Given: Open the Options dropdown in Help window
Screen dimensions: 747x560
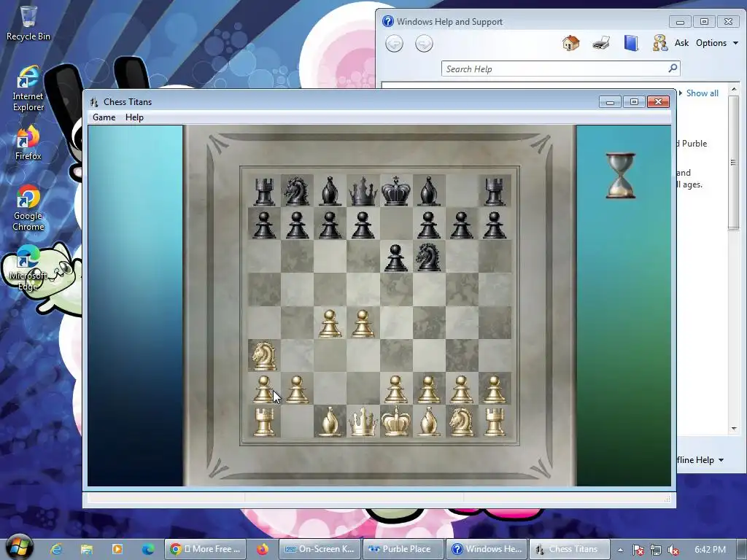Looking at the screenshot, I should tap(717, 43).
